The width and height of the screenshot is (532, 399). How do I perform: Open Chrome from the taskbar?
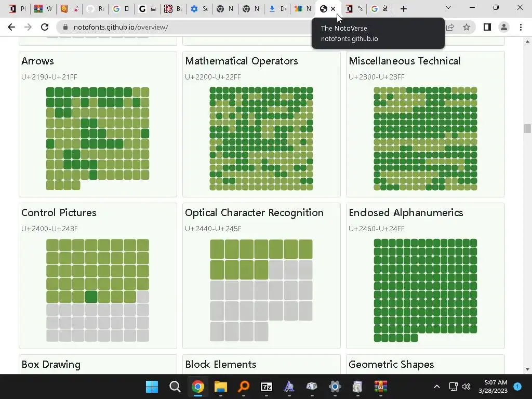tap(198, 387)
